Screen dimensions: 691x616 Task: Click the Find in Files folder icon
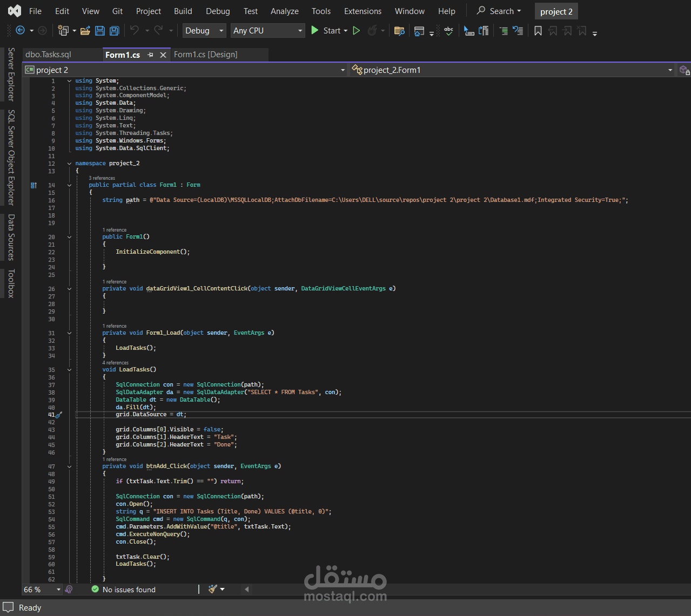click(x=399, y=31)
